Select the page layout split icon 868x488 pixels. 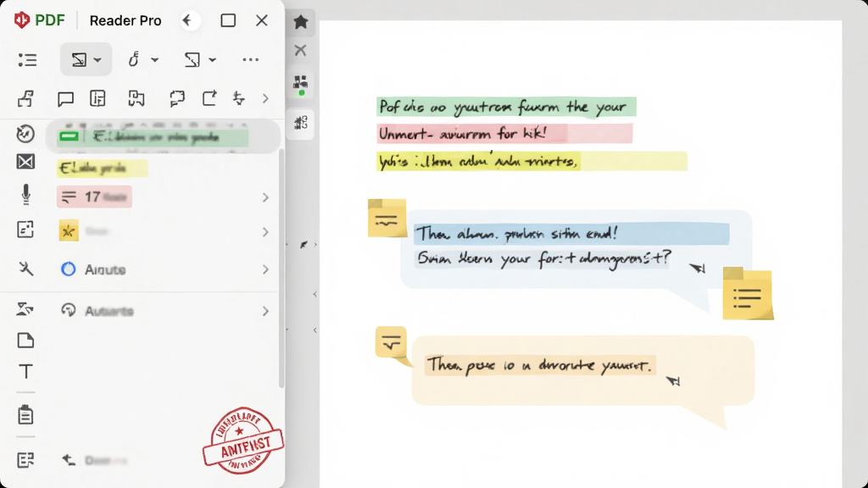tap(136, 98)
